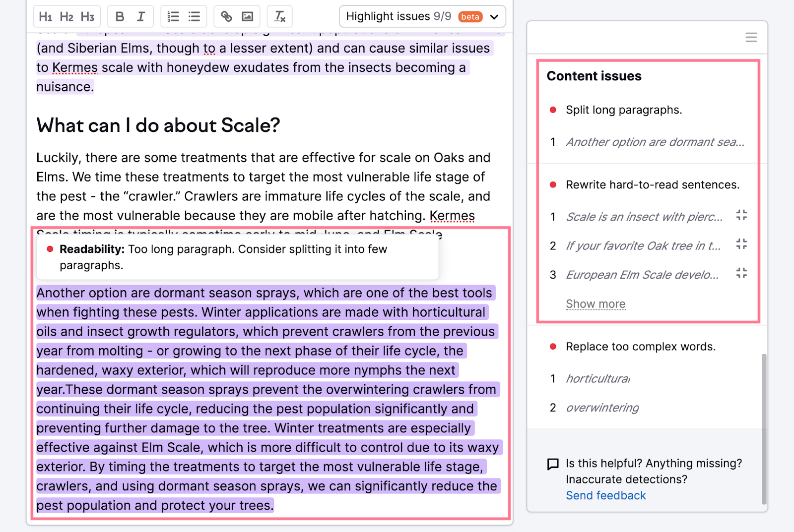Screen dimensions: 794x532
Task: Select the complex word 'overwintering'
Action: tap(602, 408)
